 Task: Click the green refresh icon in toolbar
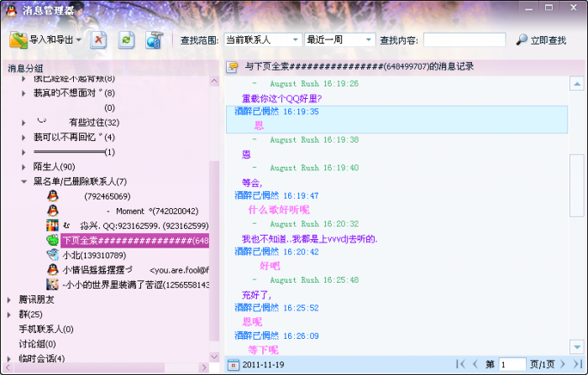126,40
